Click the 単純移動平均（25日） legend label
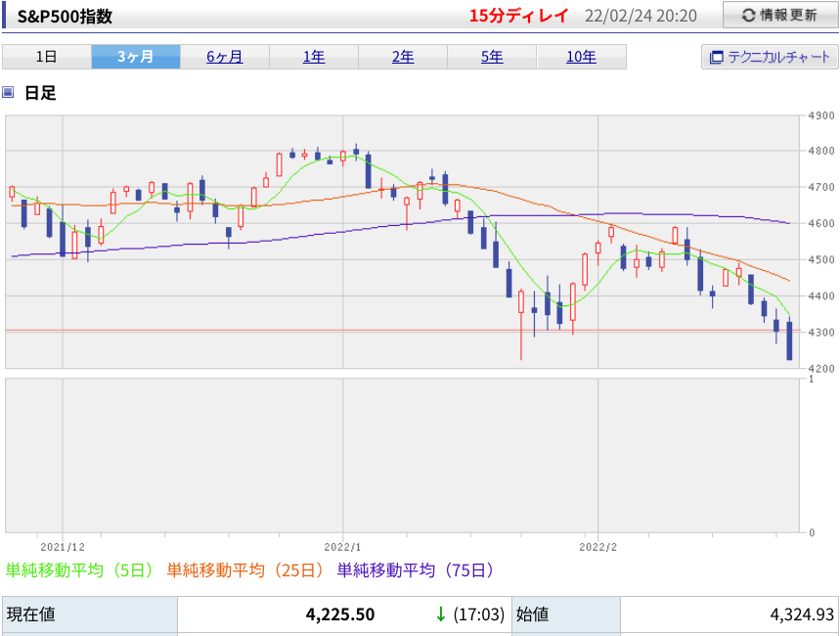This screenshot has width=840, height=636. (x=244, y=570)
